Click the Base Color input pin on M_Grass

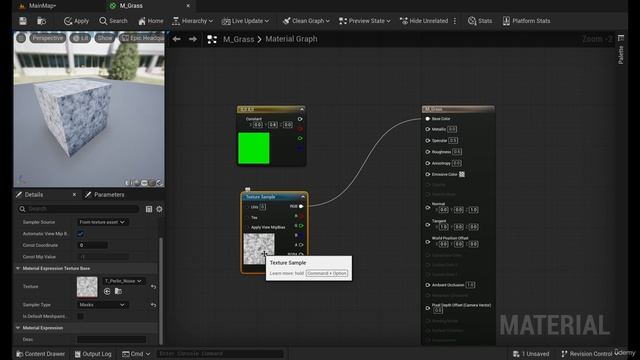click(428, 119)
